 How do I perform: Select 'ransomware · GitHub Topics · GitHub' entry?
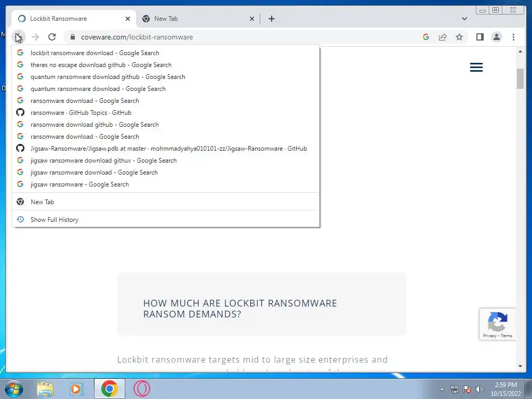coord(166,113)
